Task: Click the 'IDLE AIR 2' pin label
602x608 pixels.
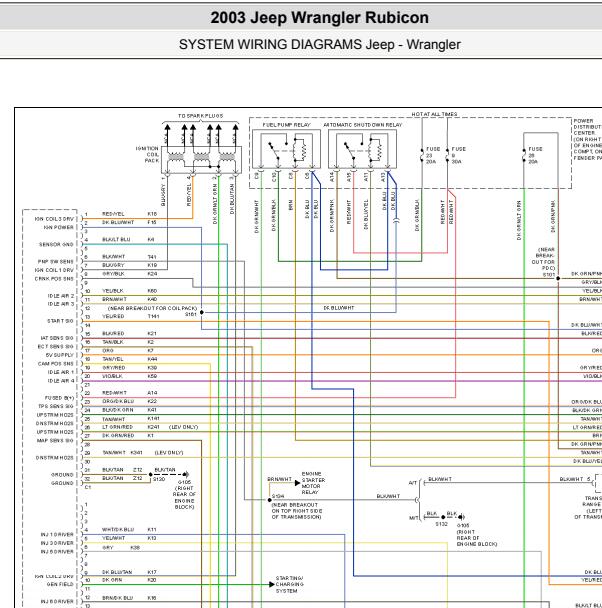Action: (x=61, y=296)
